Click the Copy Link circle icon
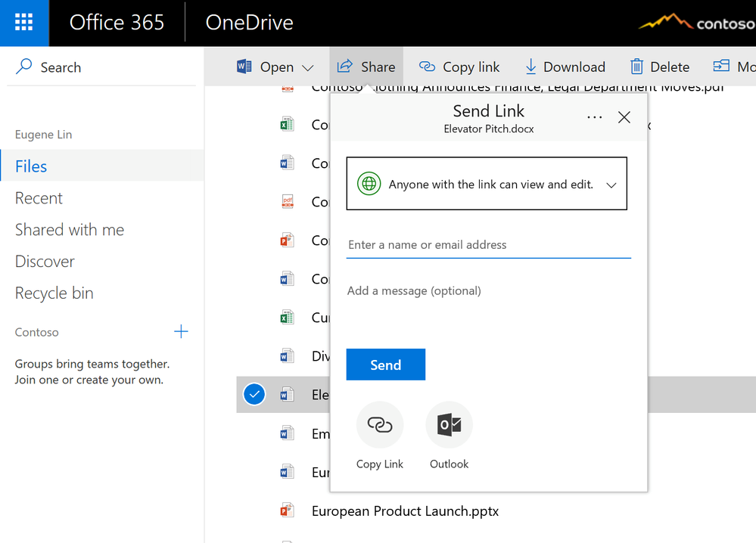 380,425
